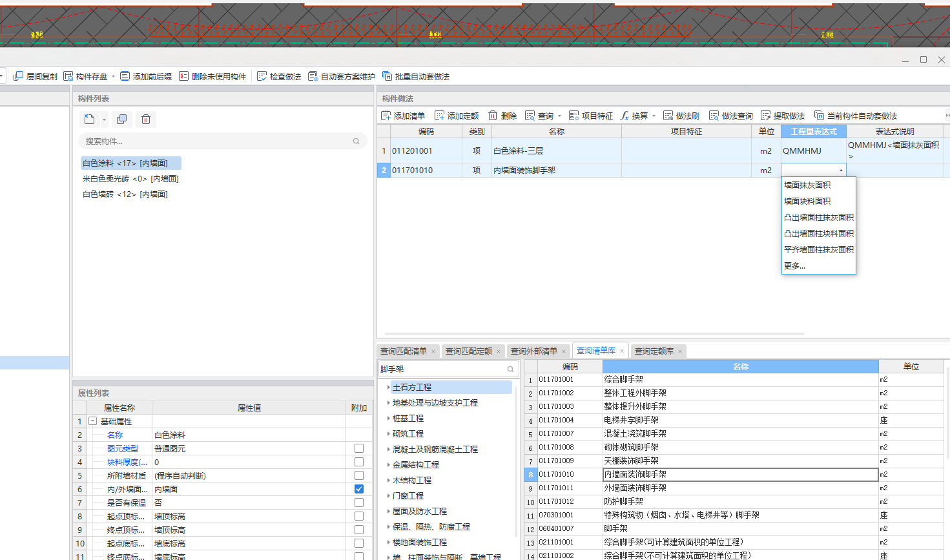Choose 凸出墙面柱抹灰面积 option
The width and height of the screenshot is (950, 560).
point(819,218)
